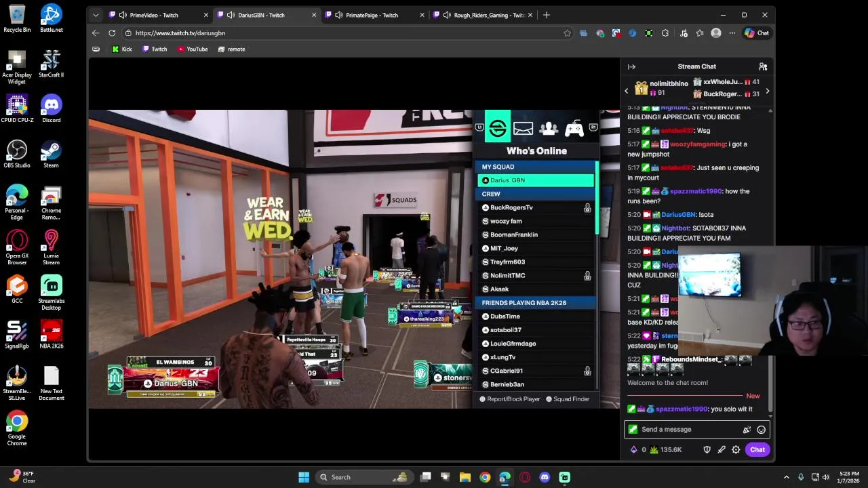
Task: Open the Bits balance icon
Action: 634,449
